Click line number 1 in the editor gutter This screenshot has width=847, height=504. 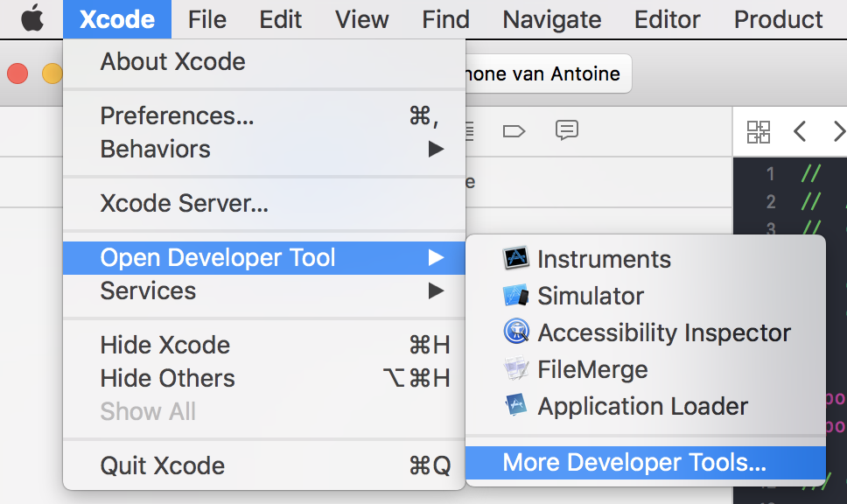click(770, 174)
